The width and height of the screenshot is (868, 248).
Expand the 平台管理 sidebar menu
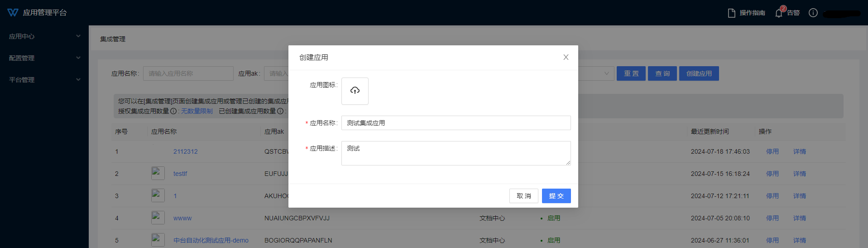click(x=43, y=80)
